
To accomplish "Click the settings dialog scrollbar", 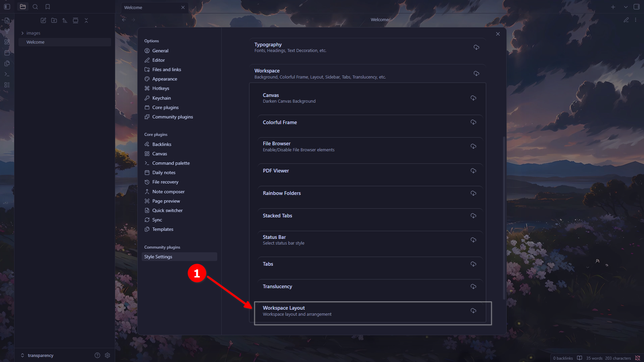I will [x=504, y=218].
